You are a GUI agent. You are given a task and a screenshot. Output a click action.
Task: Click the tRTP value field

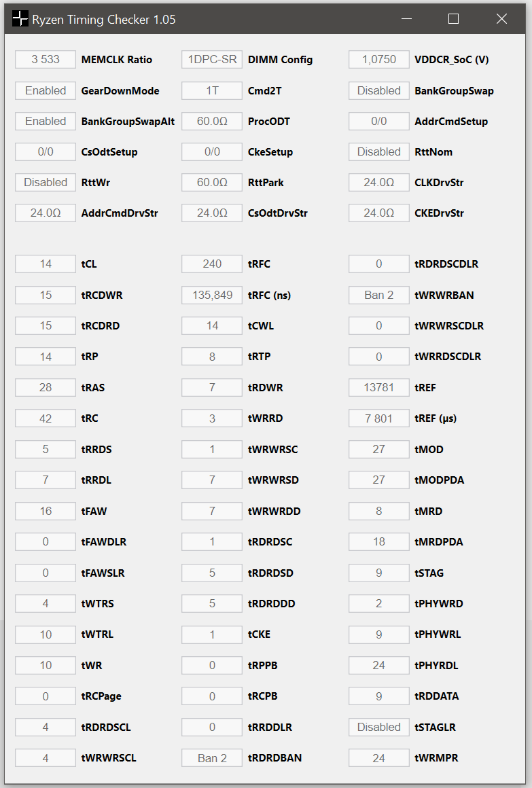pos(212,357)
